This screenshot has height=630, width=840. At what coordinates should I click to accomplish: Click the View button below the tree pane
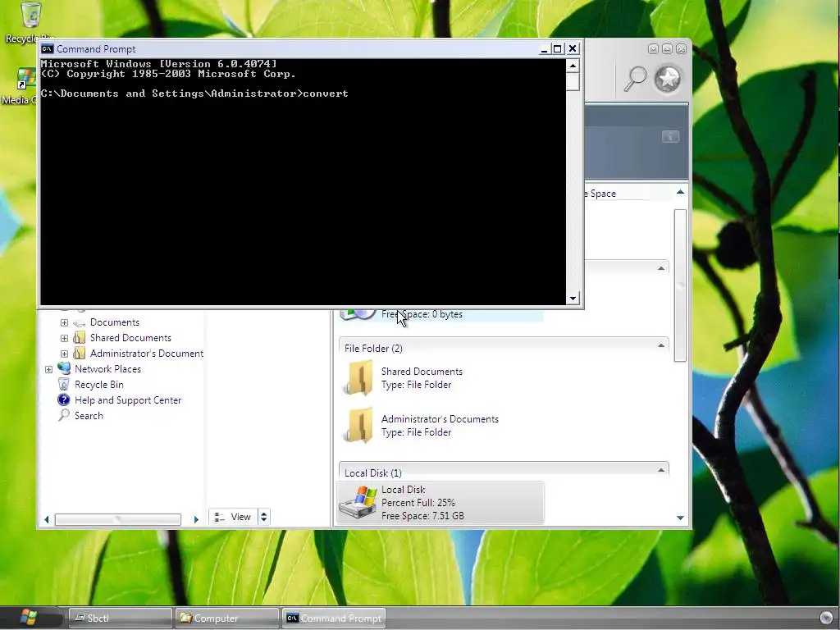[234, 517]
